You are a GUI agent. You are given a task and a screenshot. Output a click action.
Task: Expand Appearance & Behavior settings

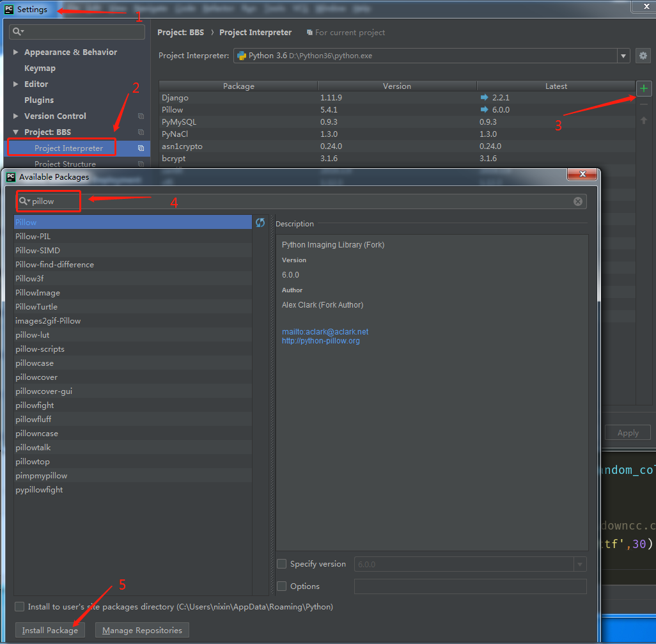pos(15,52)
